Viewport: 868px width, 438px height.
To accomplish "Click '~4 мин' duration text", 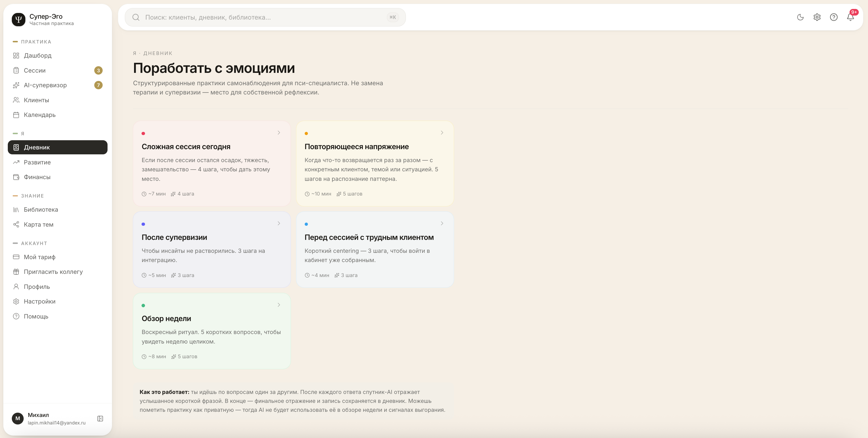I will tap(320, 275).
